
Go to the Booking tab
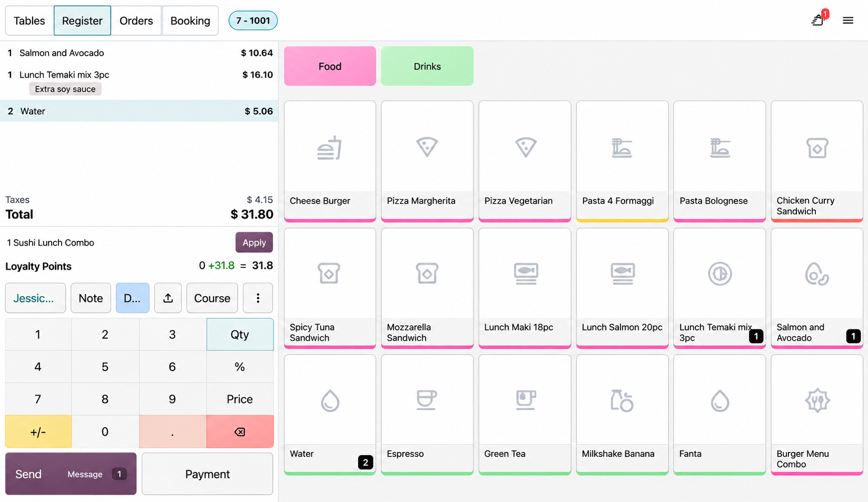click(190, 21)
